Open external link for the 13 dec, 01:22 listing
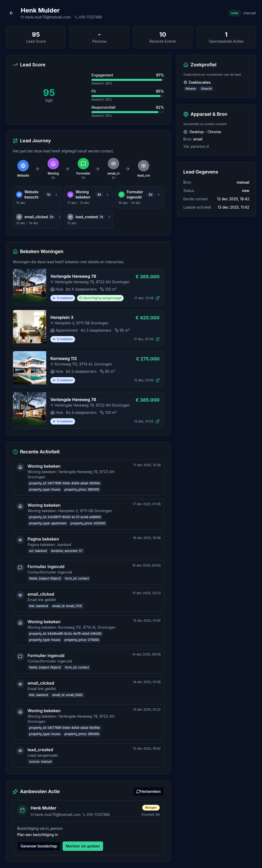262x868 pixels. [x=157, y=422]
